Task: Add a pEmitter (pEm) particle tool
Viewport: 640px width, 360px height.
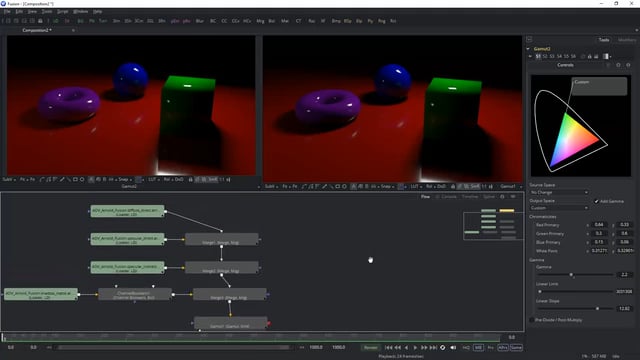Action: [x=175, y=21]
